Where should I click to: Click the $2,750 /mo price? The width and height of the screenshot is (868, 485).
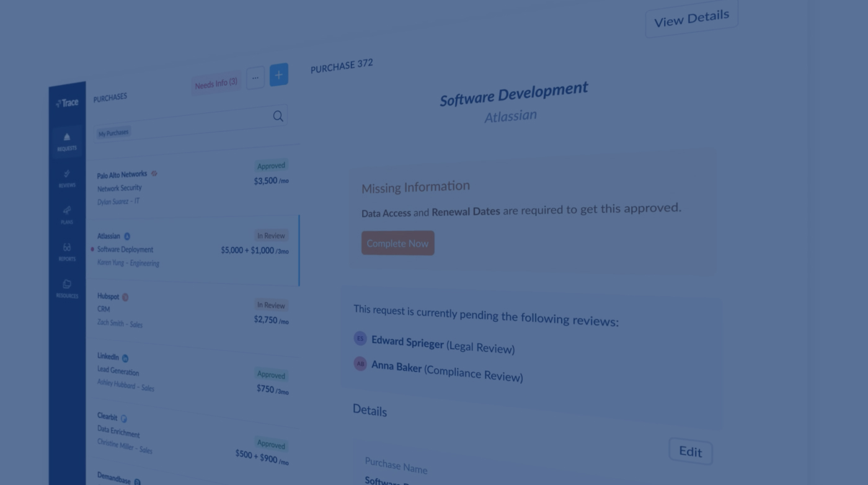point(271,320)
